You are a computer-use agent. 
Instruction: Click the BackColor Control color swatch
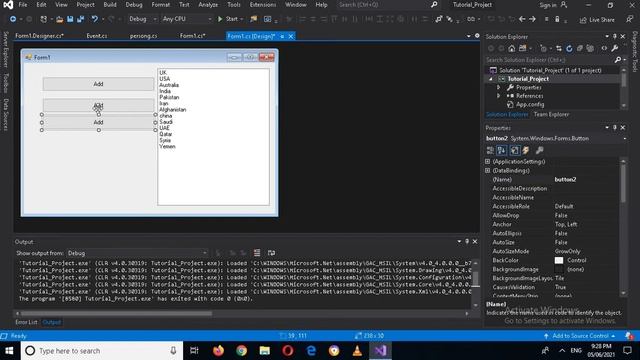[559, 260]
